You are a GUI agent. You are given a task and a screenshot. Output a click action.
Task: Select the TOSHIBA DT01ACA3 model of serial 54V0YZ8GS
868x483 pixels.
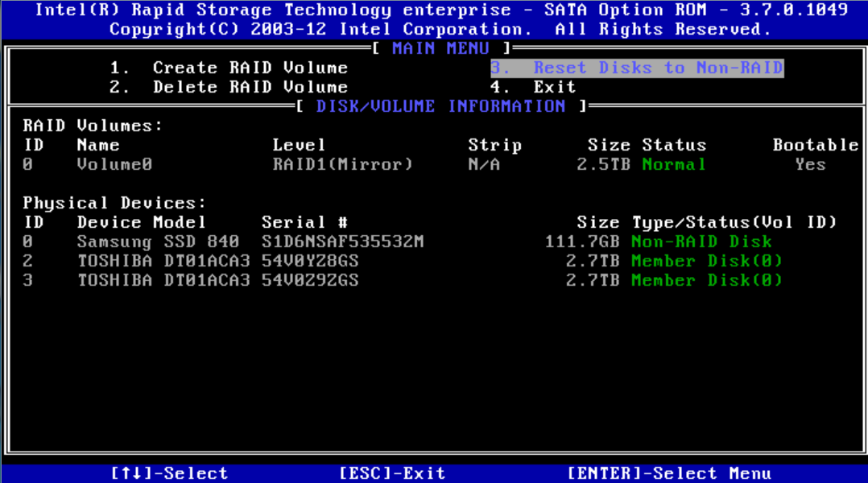(x=163, y=261)
